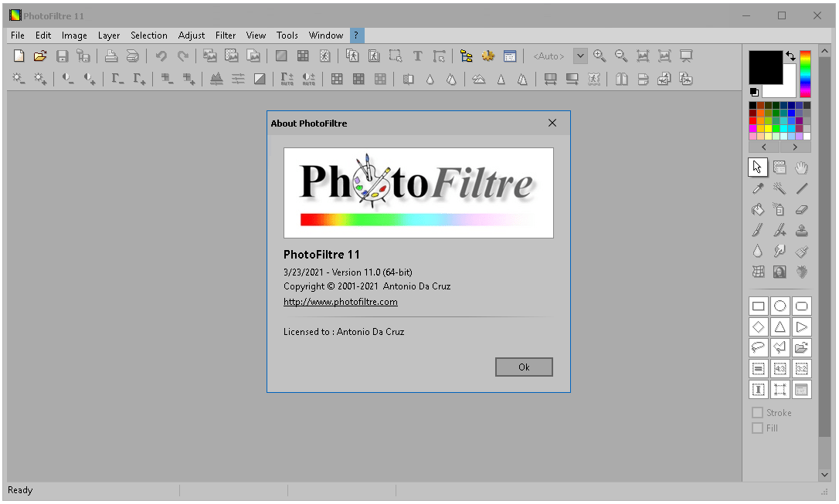Open the File menu
839x504 pixels.
18,36
